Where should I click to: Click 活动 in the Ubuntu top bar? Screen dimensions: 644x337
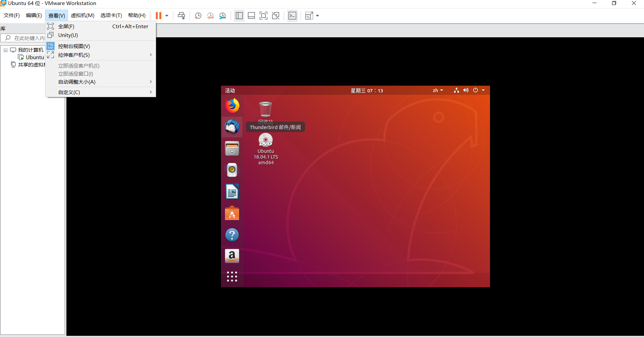pos(230,91)
